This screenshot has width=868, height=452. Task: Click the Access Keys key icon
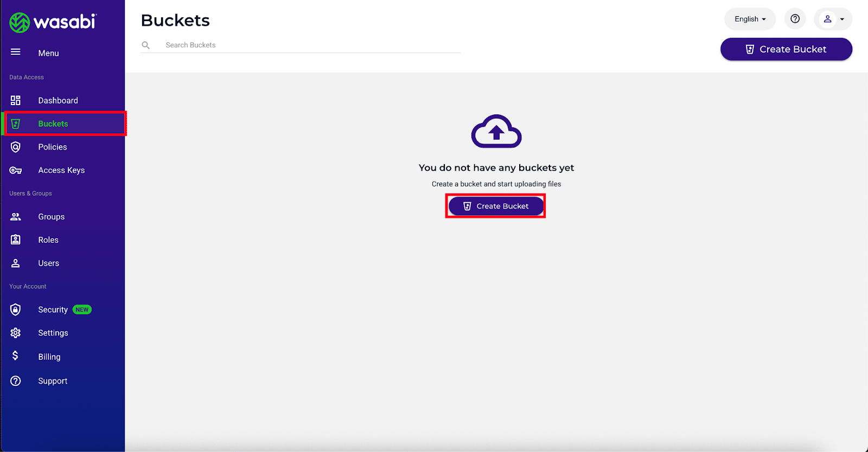tap(16, 170)
